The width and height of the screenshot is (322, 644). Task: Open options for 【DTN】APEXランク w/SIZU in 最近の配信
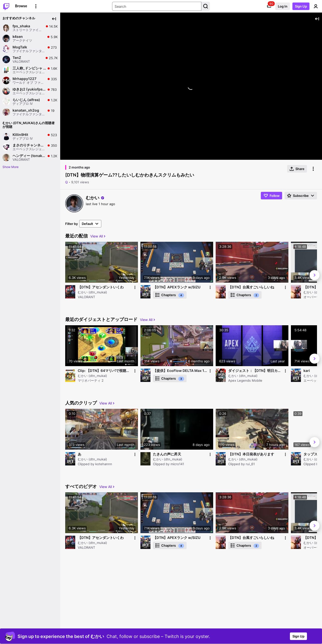pyautogui.click(x=210, y=287)
